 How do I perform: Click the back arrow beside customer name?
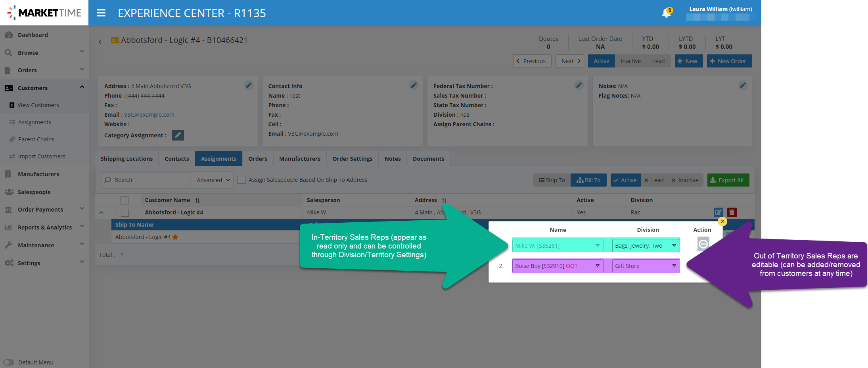[x=100, y=41]
